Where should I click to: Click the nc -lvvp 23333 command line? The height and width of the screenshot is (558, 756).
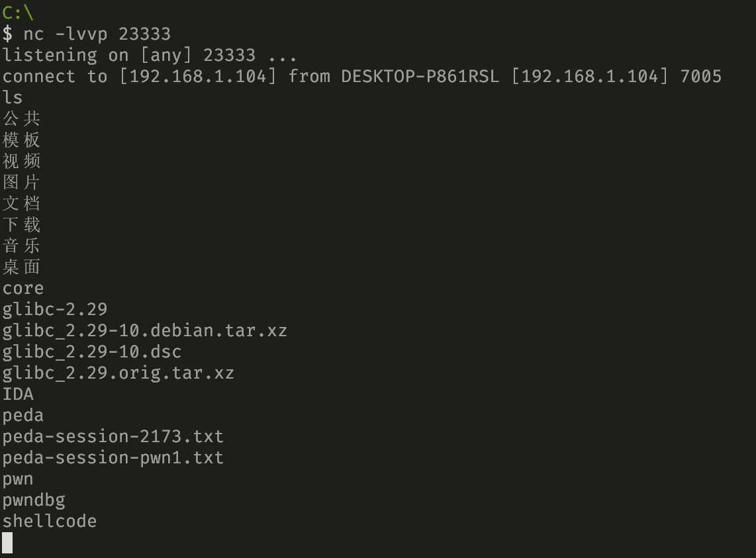click(x=87, y=34)
